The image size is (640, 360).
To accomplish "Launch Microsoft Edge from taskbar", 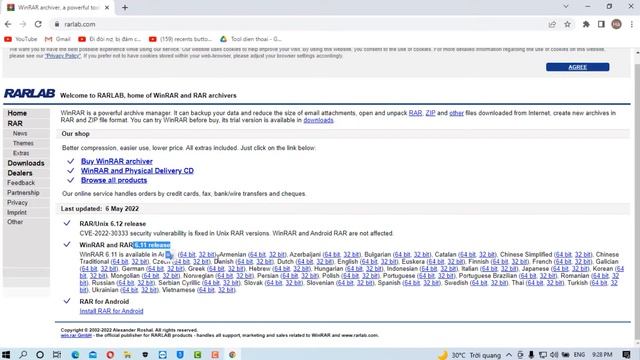I will click(x=75, y=354).
